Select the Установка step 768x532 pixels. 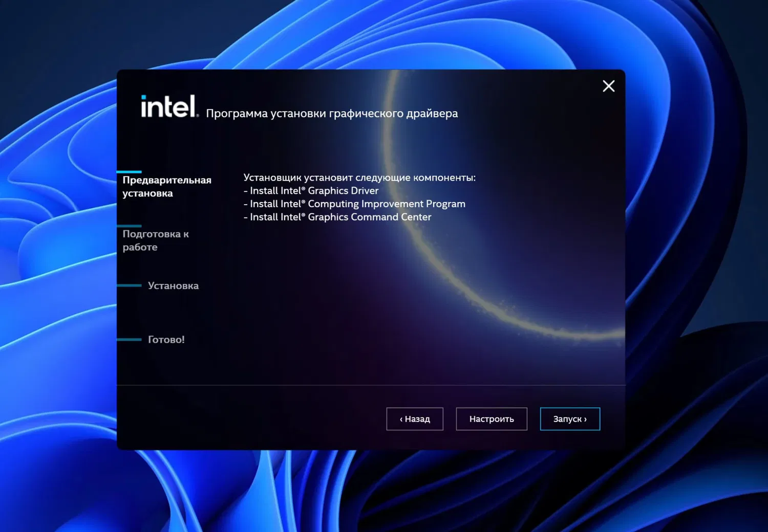click(173, 285)
